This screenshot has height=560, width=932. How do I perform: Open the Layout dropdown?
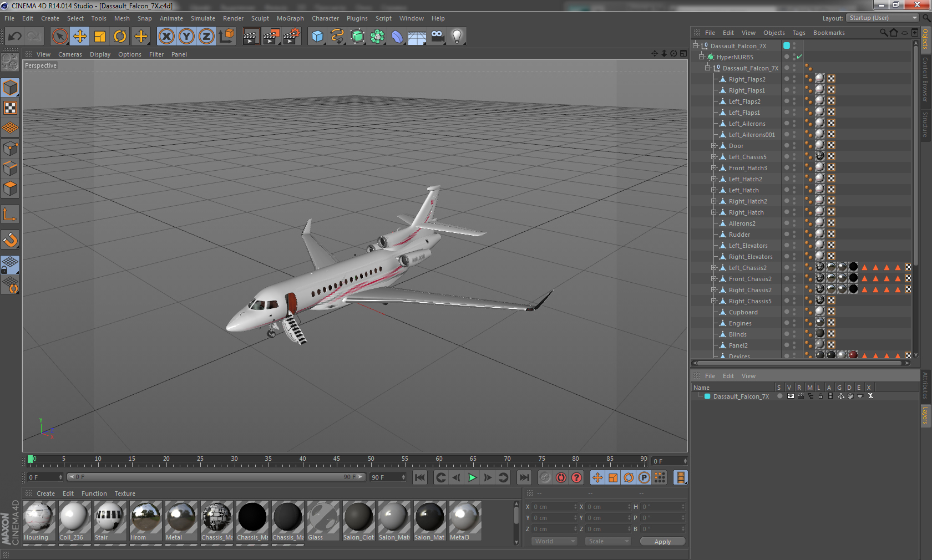882,18
